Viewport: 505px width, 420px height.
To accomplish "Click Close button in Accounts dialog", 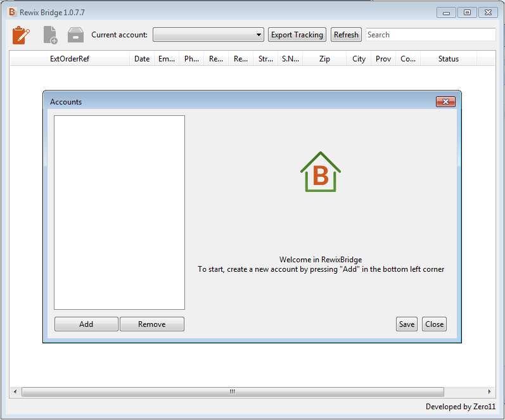I will 434,324.
